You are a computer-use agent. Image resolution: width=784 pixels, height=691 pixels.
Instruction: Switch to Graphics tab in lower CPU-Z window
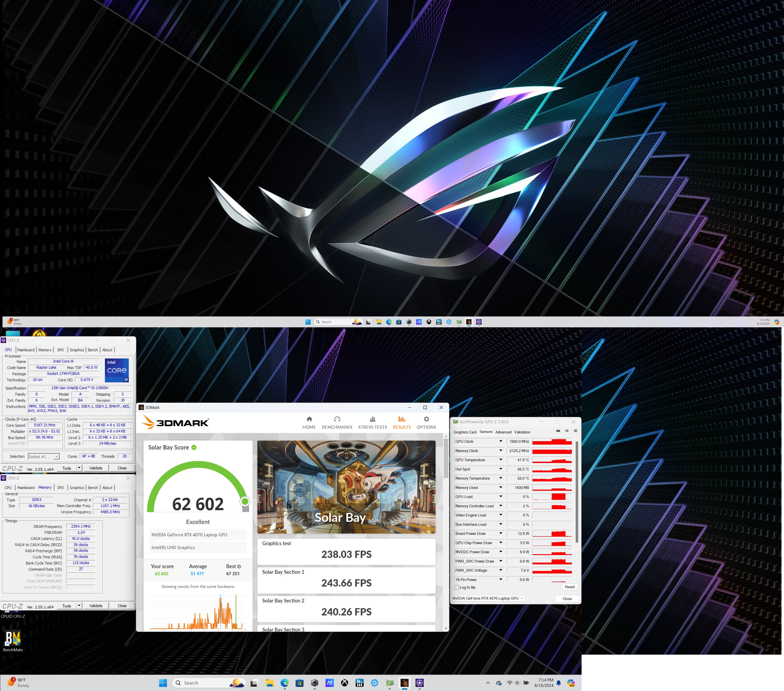77,488
